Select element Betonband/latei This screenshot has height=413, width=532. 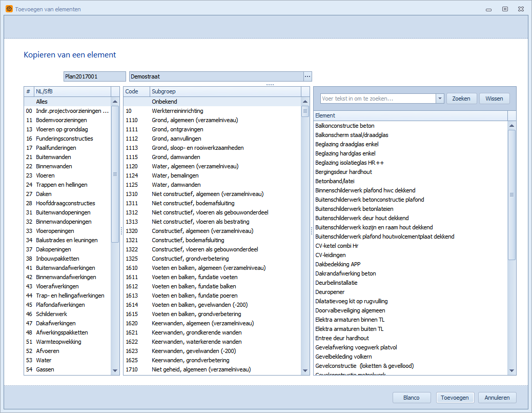point(411,181)
